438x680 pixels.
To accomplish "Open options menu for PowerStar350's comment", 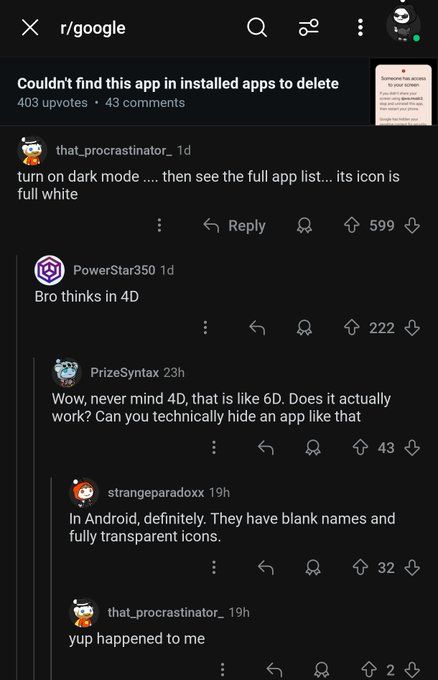I will point(205,327).
